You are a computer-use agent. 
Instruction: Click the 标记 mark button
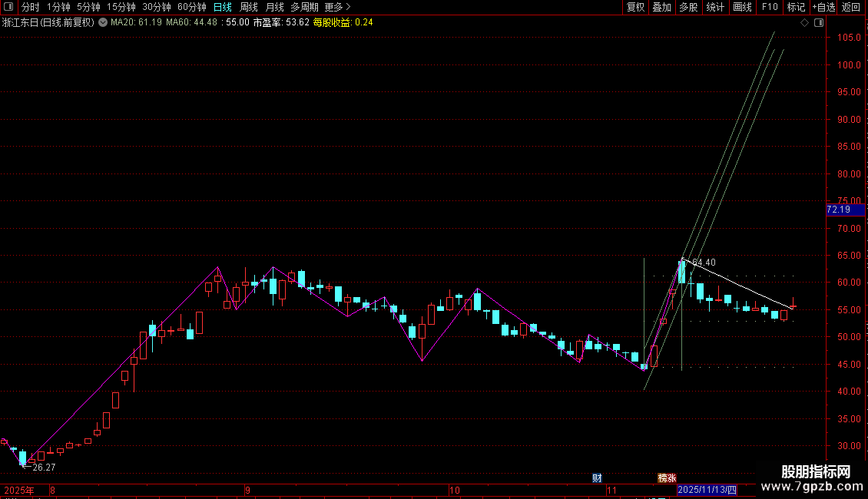coord(796,7)
